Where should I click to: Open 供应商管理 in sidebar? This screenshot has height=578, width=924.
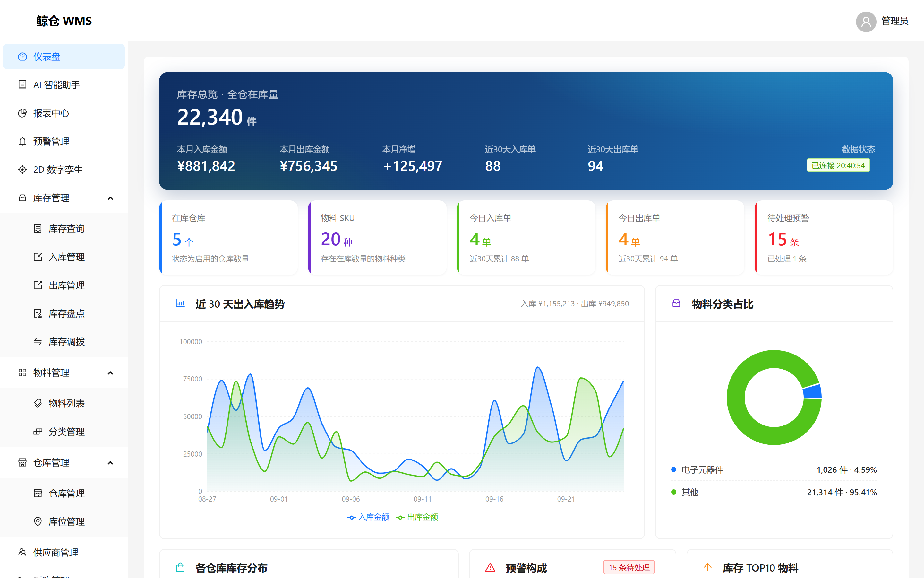64,552
